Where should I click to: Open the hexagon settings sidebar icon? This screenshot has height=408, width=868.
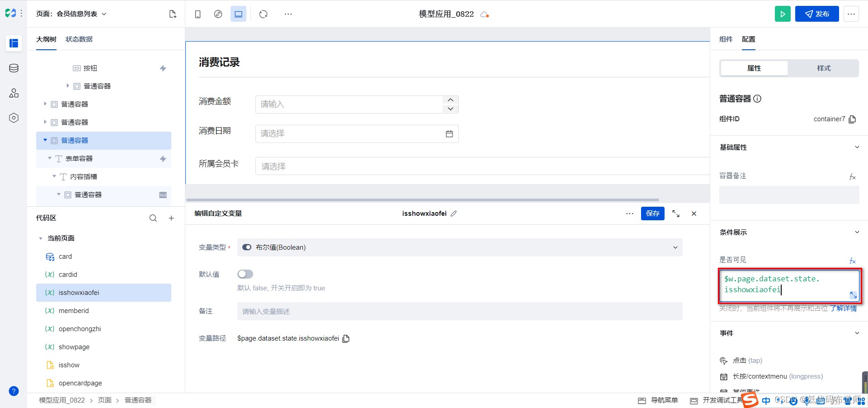[x=14, y=118]
